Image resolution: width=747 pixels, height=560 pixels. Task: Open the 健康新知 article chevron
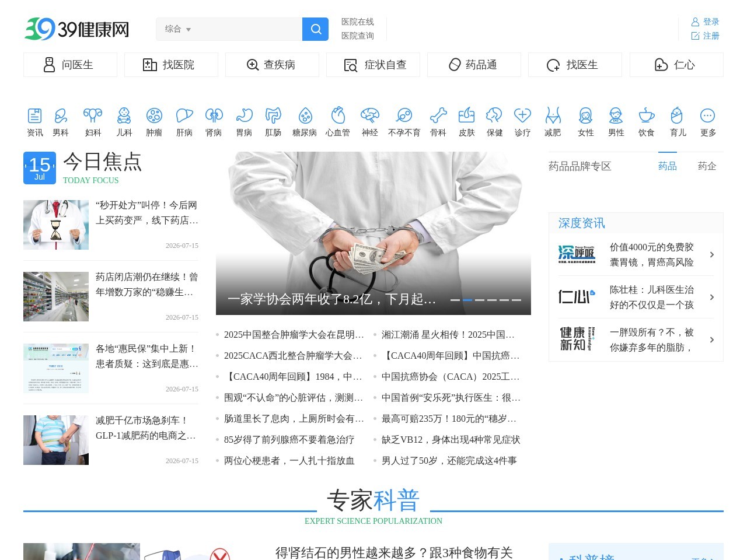pyautogui.click(x=712, y=339)
